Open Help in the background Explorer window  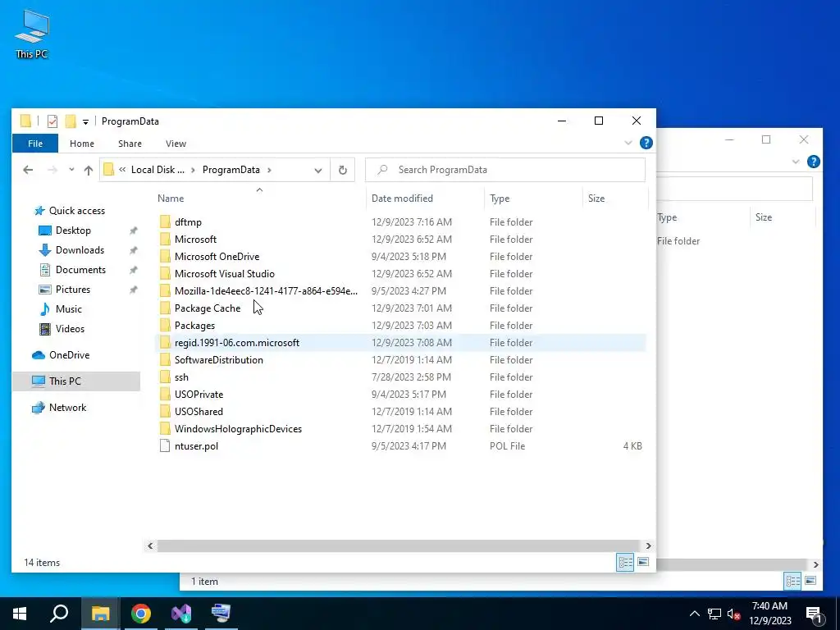click(x=813, y=162)
